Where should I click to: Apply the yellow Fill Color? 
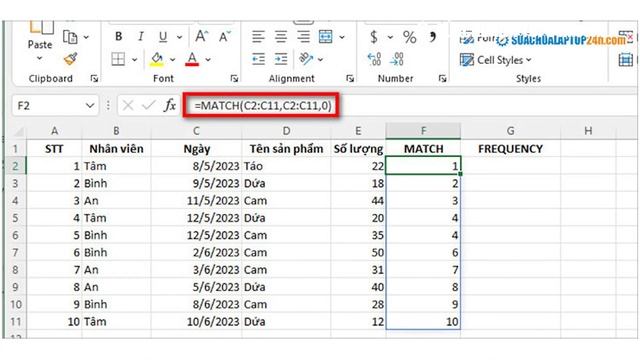(157, 60)
